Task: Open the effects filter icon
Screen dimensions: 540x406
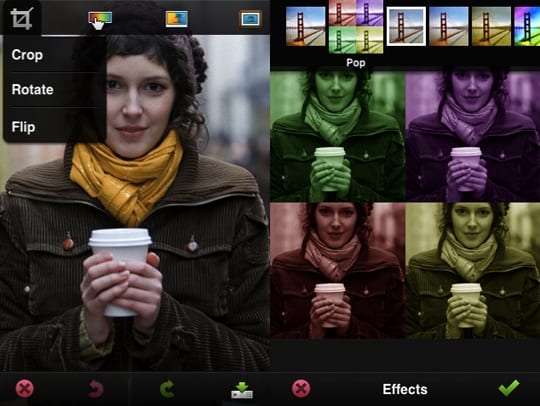Action: coord(177,19)
